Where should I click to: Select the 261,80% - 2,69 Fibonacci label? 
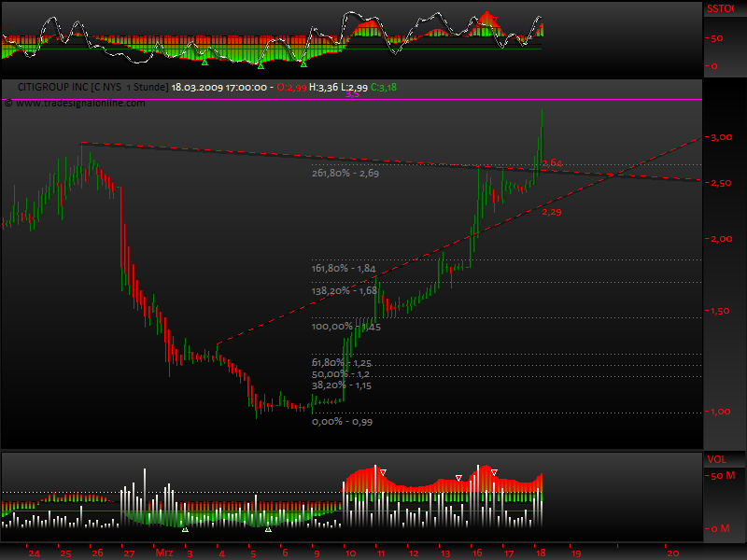(x=345, y=174)
